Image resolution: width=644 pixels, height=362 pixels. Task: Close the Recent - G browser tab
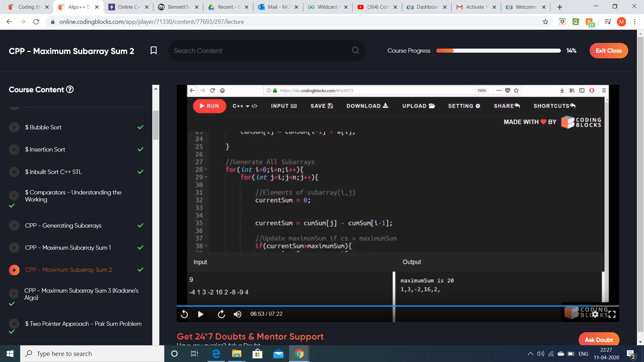click(246, 7)
